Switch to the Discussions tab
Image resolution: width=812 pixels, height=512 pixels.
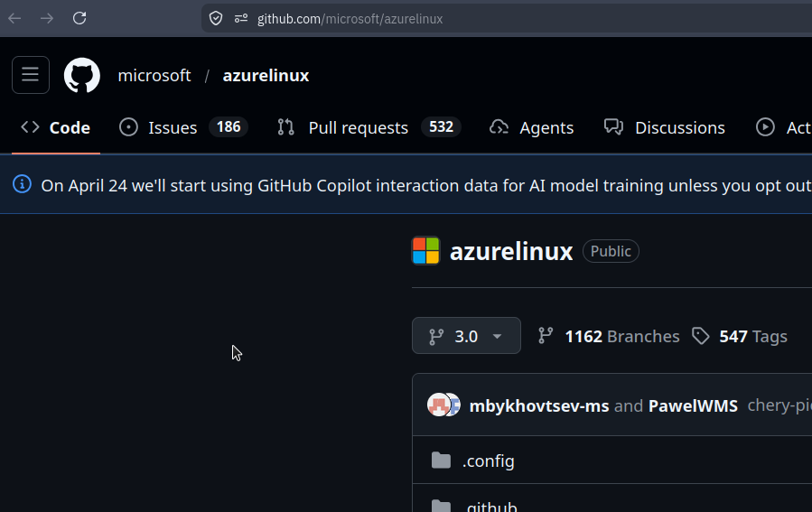coord(665,127)
